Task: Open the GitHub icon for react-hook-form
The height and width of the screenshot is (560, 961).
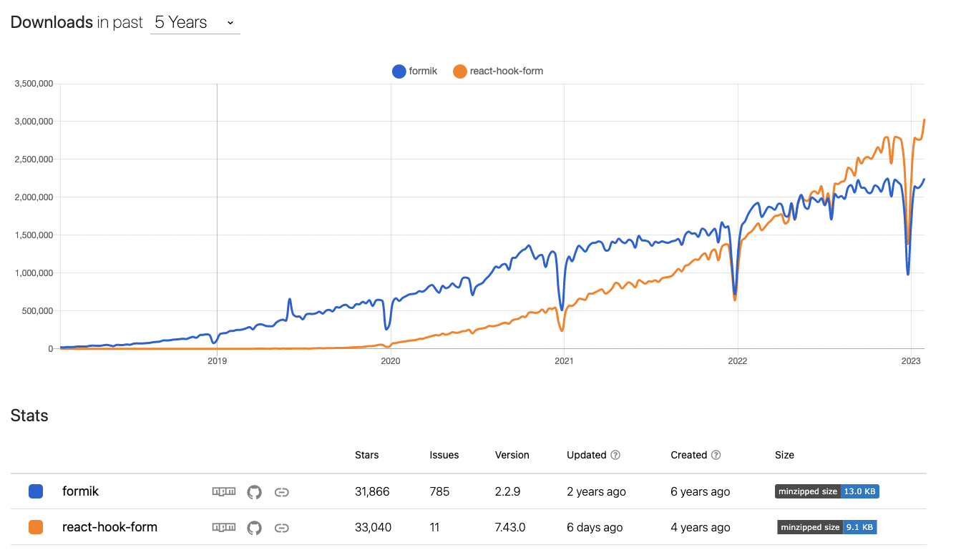Action: click(x=254, y=528)
